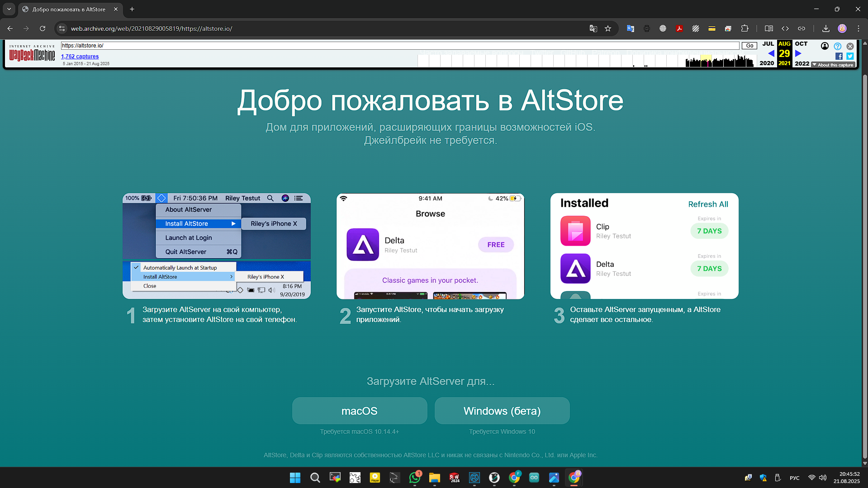Go to previous capture arrow
This screenshot has width=868, height=488.
pos(771,53)
